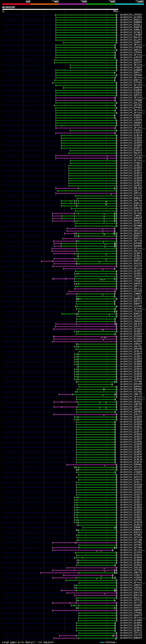Click the cyan ~100% identity legend segment

point(130,4)
